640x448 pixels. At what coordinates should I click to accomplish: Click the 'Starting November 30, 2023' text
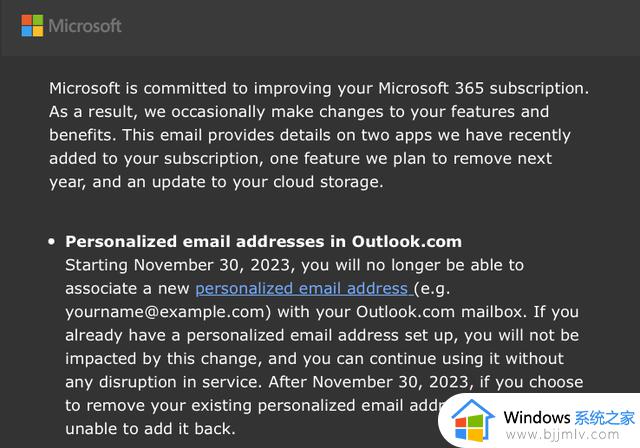coord(178,265)
